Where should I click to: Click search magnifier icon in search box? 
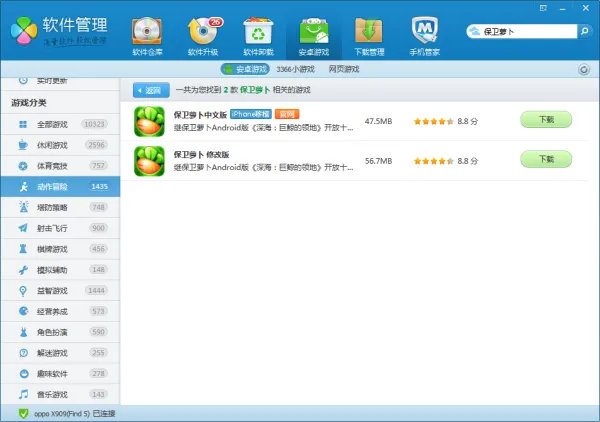click(x=473, y=32)
